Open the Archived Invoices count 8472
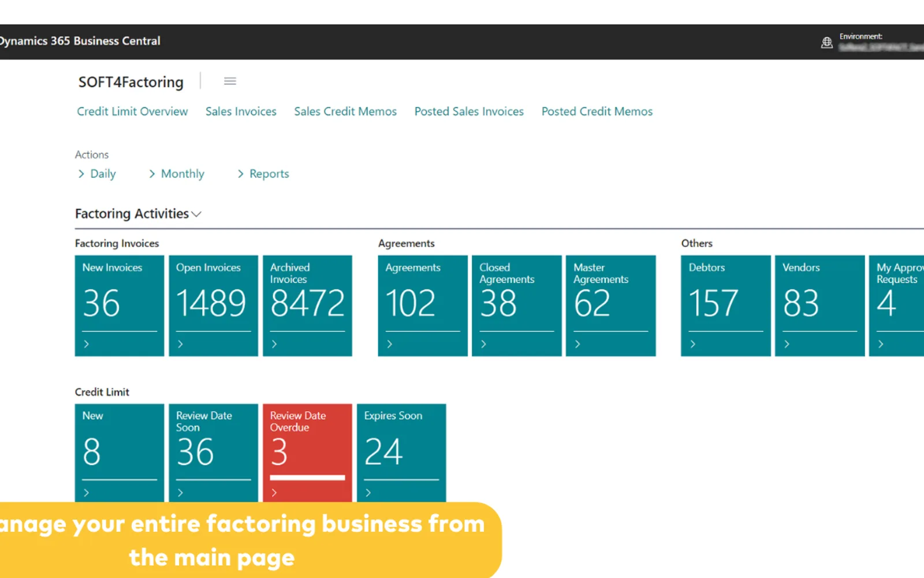The height and width of the screenshot is (578, 924). tap(308, 303)
